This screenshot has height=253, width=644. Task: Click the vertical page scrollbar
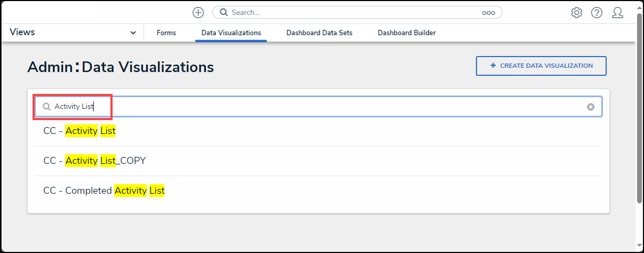tap(639, 107)
